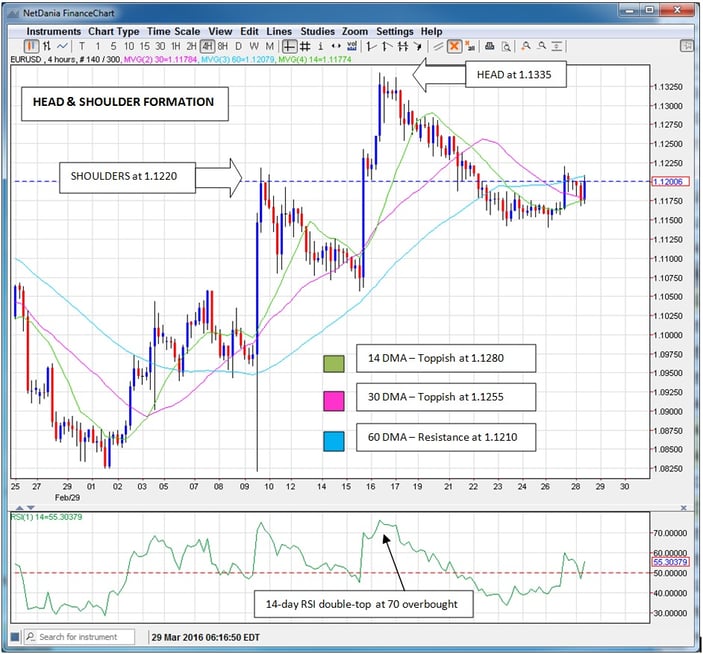Set time scale to 2H

191,46
